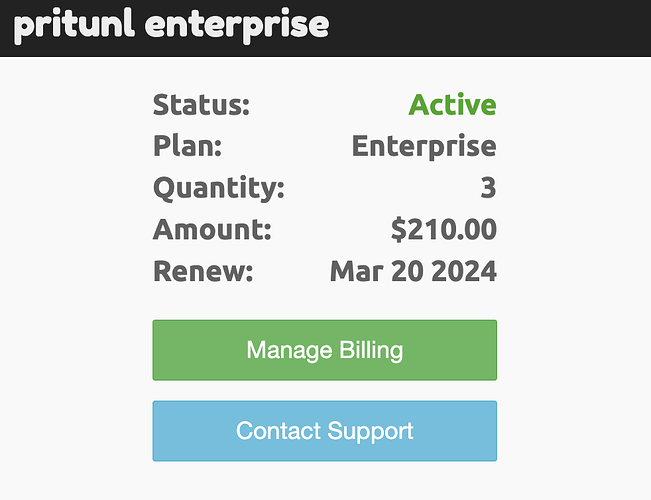Click empty dark header bar right of title
Viewport: 651px width, 500px height.
point(500,27)
